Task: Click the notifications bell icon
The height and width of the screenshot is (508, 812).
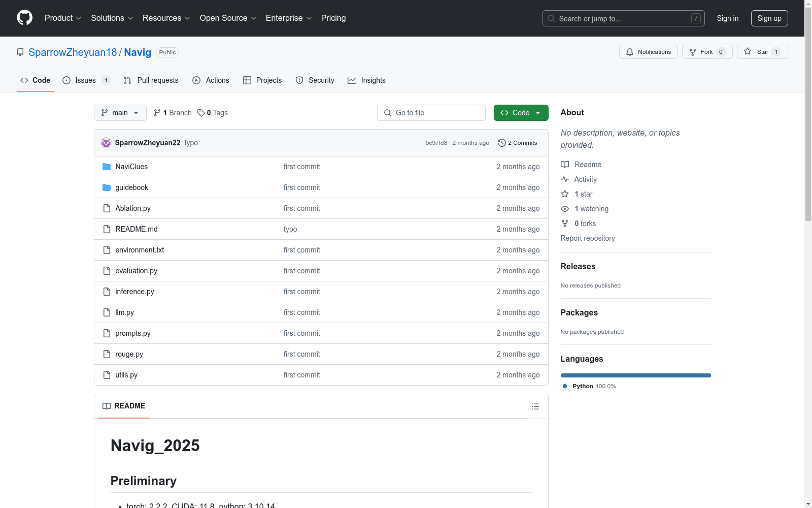Action: point(630,52)
